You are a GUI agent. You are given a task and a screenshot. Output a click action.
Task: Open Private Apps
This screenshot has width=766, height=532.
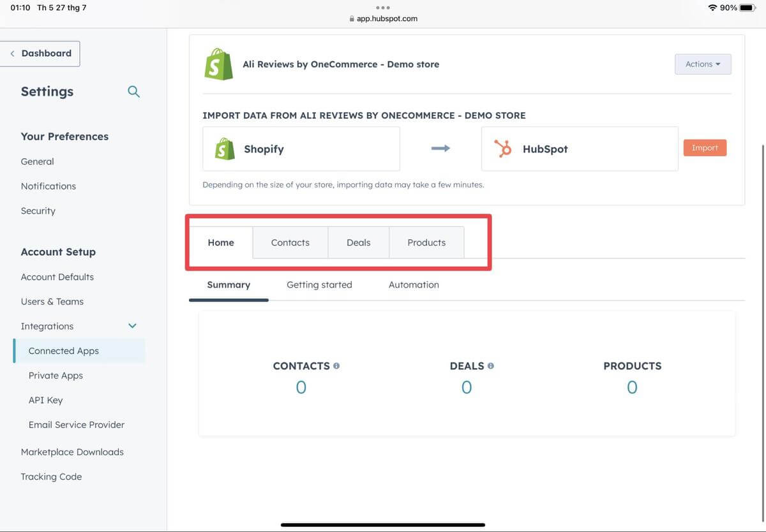coord(56,376)
